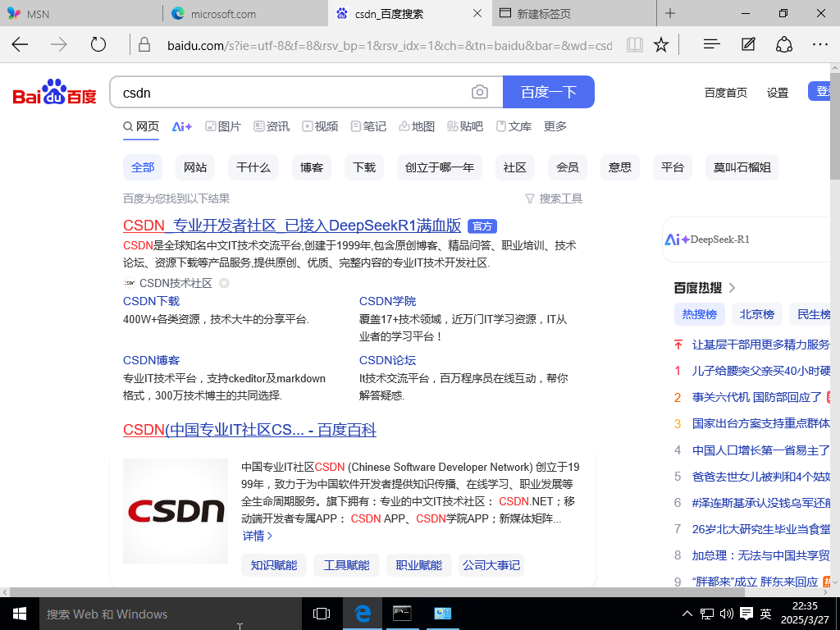The height and width of the screenshot is (630, 840).
Task: Open command prompt from taskbar
Action: pos(402,614)
